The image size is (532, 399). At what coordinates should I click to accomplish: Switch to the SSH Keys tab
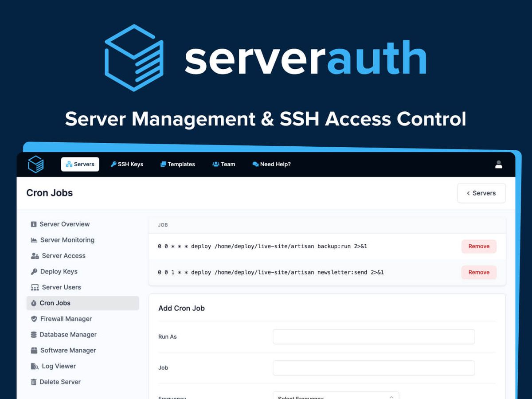(127, 164)
